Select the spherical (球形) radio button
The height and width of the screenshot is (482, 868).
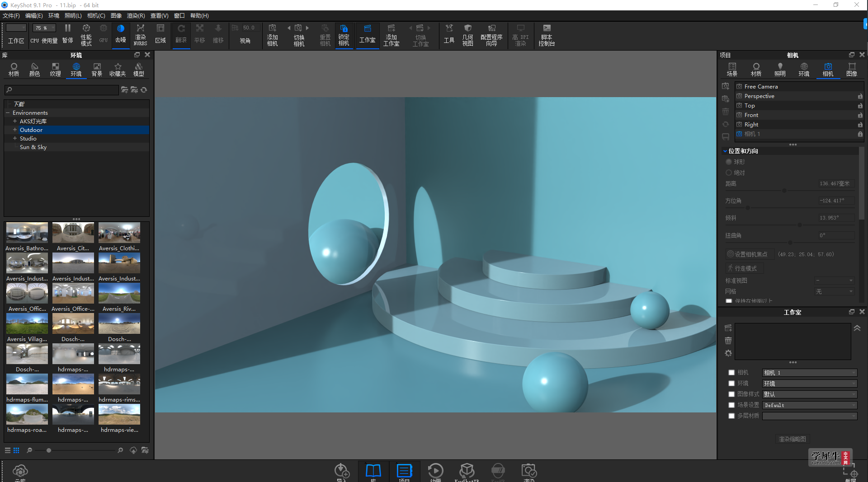[729, 162]
